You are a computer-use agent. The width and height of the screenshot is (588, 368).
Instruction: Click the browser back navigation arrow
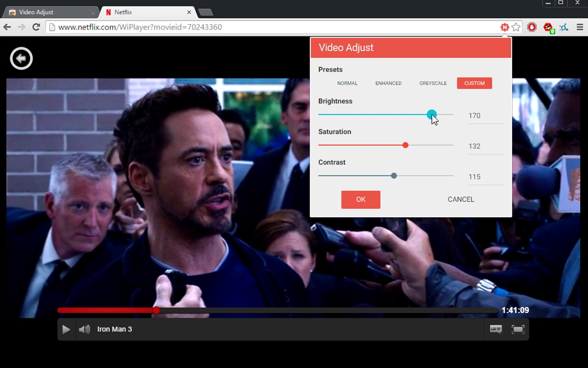(7, 27)
